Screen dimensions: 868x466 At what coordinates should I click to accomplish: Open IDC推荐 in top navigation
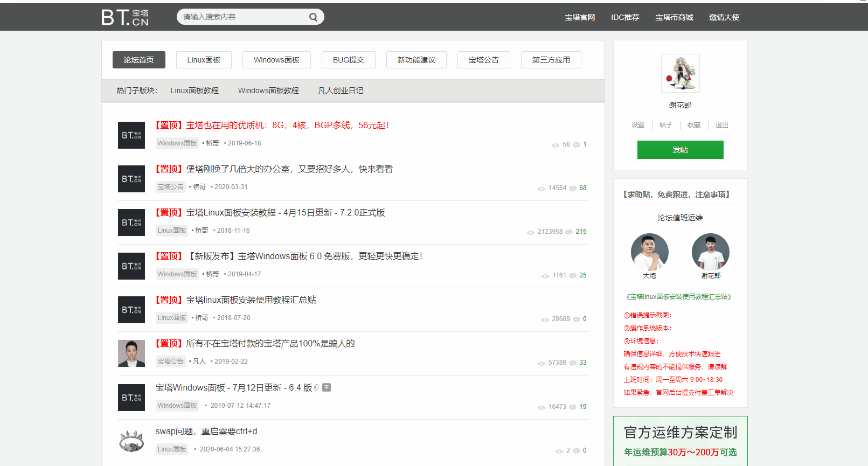(x=625, y=17)
